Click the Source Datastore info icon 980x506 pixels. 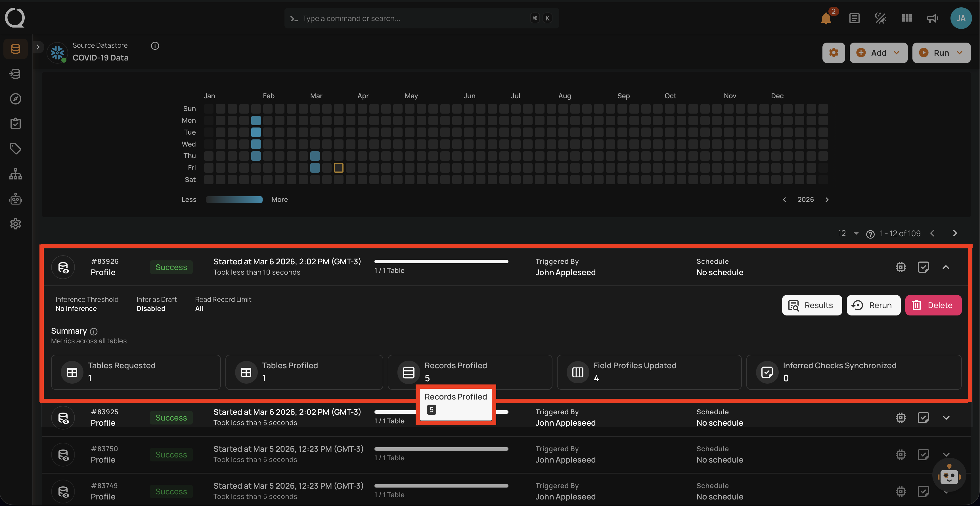pos(155,46)
